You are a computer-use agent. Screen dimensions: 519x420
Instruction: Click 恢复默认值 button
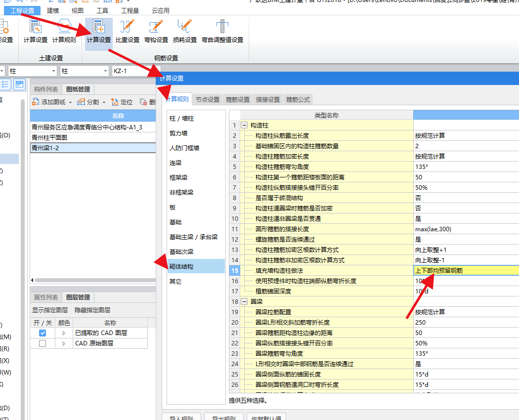point(266,417)
